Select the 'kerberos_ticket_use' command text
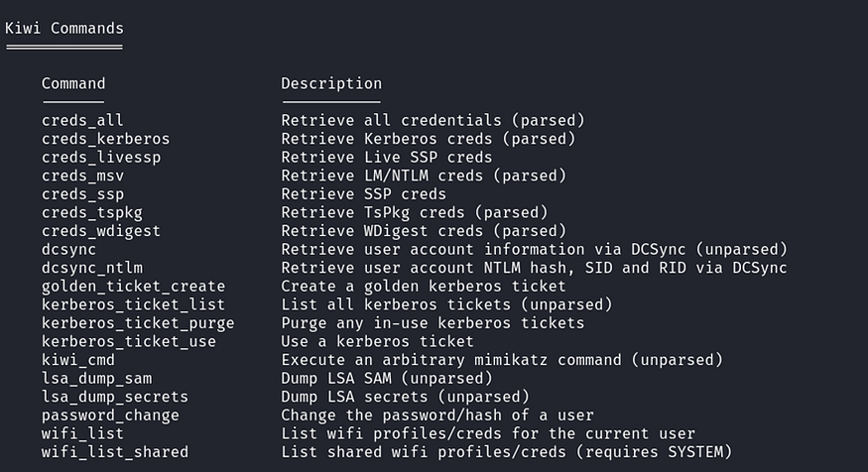The width and height of the screenshot is (868, 472). pos(129,341)
